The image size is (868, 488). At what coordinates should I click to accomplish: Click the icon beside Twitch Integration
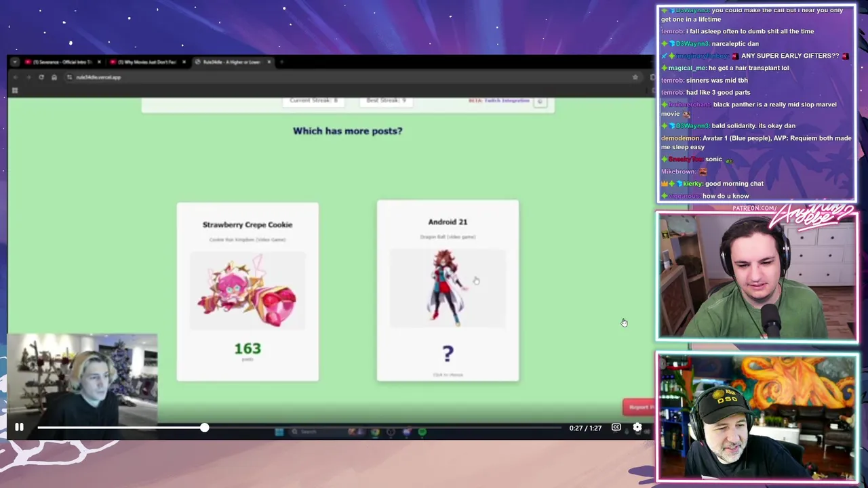point(540,101)
